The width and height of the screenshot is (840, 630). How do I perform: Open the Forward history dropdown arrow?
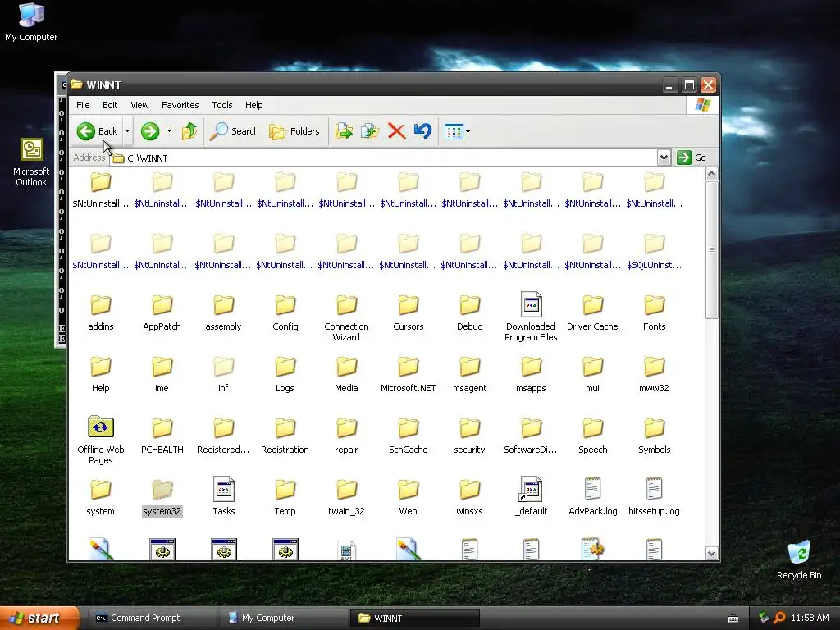[169, 131]
